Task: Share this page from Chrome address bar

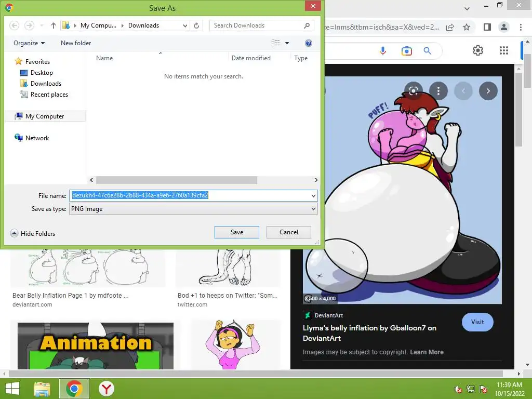Action: (x=450, y=27)
